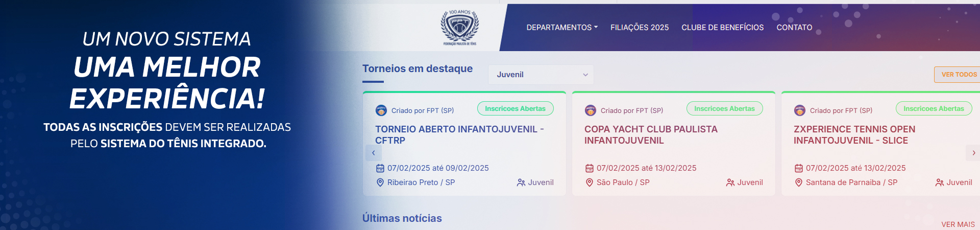This screenshot has height=230, width=980.
Task: Click the FPT 100 anos logo
Action: point(459,28)
